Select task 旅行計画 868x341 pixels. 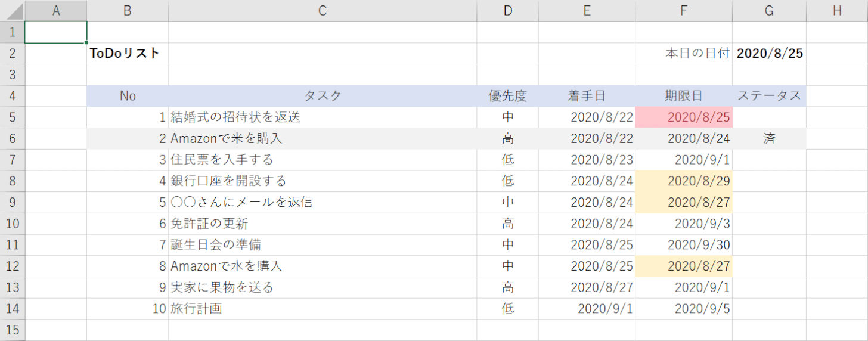tap(323, 309)
